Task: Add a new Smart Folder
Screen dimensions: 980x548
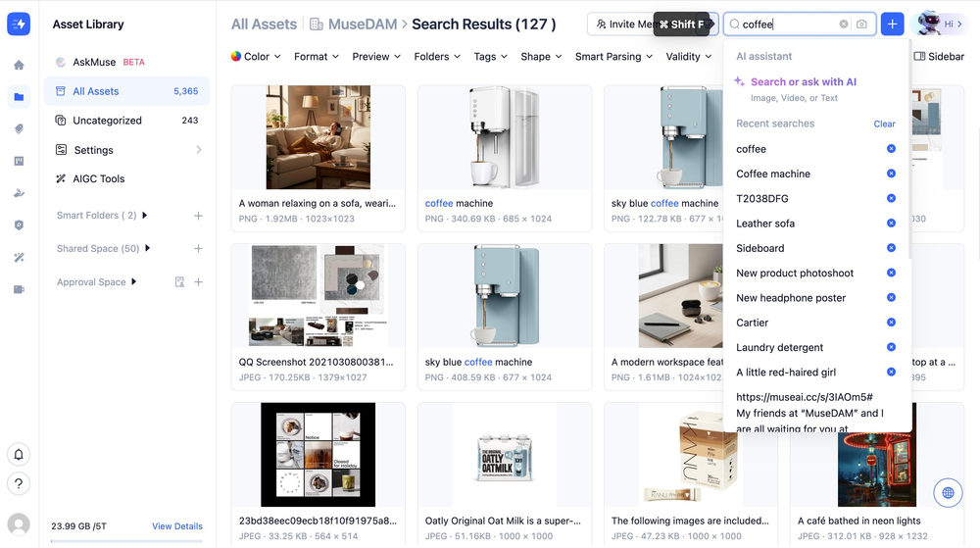Action: pyautogui.click(x=198, y=216)
